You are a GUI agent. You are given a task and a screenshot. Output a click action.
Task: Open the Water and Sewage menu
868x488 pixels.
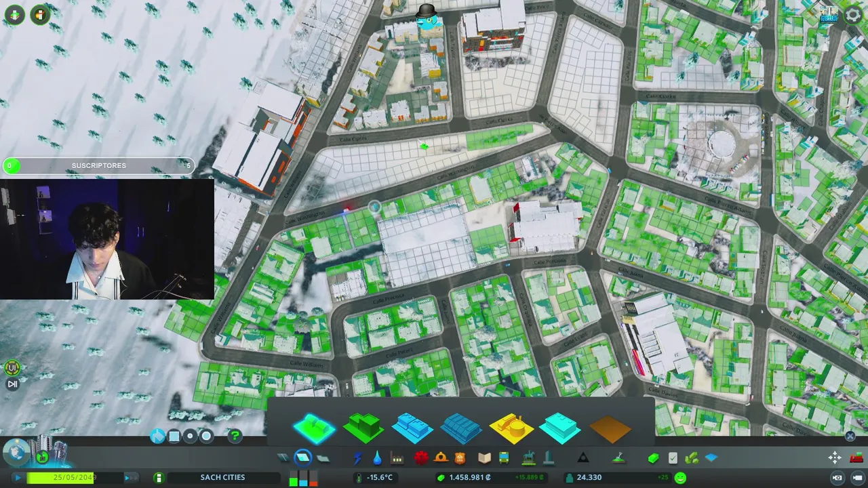[377, 459]
